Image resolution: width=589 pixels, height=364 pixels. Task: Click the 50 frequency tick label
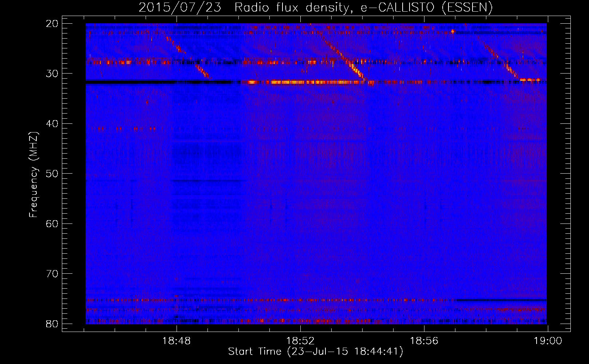click(x=52, y=174)
